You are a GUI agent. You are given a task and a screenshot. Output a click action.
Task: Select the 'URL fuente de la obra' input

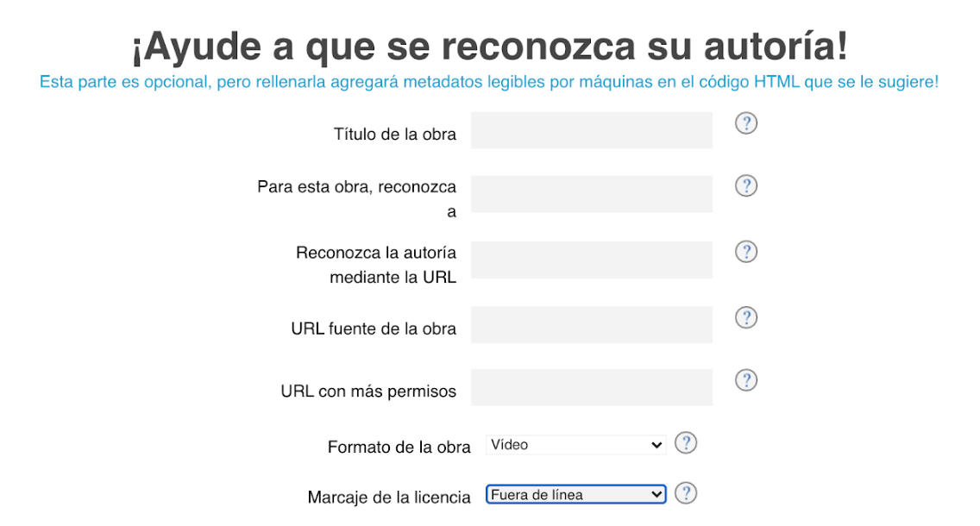coord(591,324)
